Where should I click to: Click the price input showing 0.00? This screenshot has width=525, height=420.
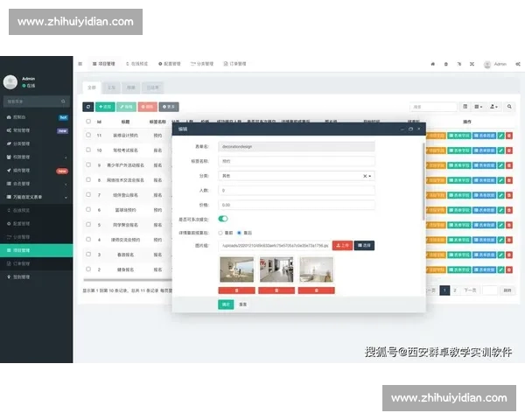tap(297, 205)
